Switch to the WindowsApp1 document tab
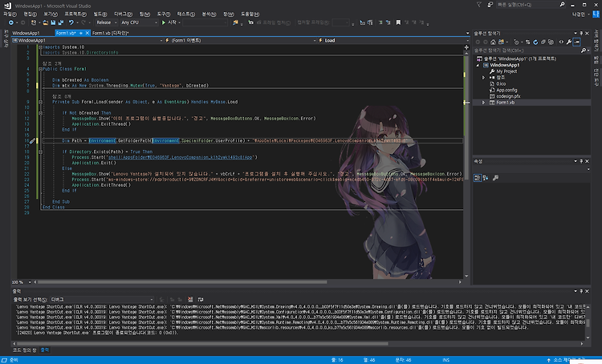 (26, 34)
